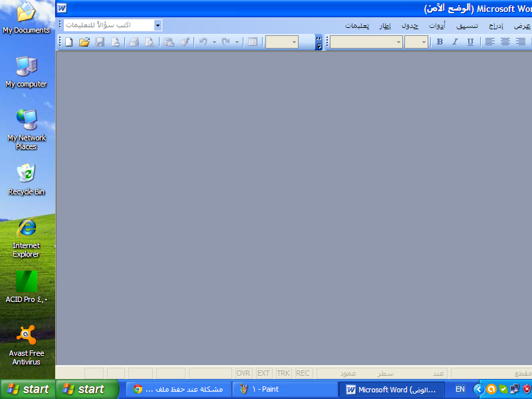Open the Font name combo box
The image size is (532, 399).
point(366,42)
